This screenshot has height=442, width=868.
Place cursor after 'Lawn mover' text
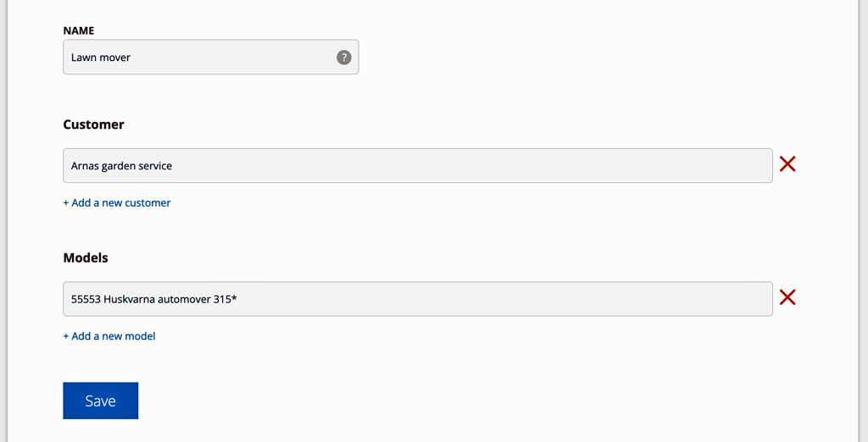131,57
